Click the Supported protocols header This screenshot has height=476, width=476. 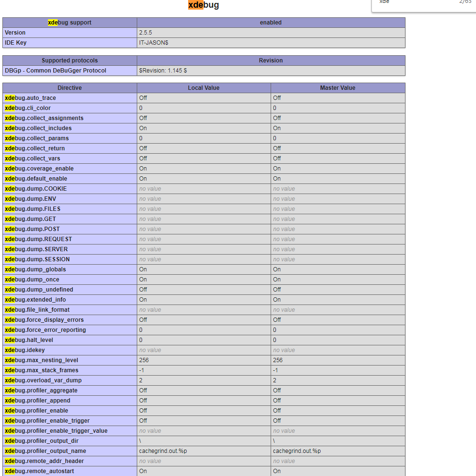tap(70, 61)
